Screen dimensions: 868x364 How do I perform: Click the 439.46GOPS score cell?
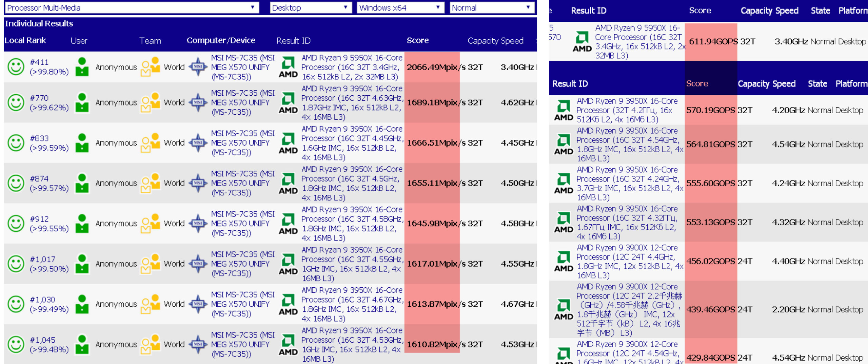pos(711,309)
